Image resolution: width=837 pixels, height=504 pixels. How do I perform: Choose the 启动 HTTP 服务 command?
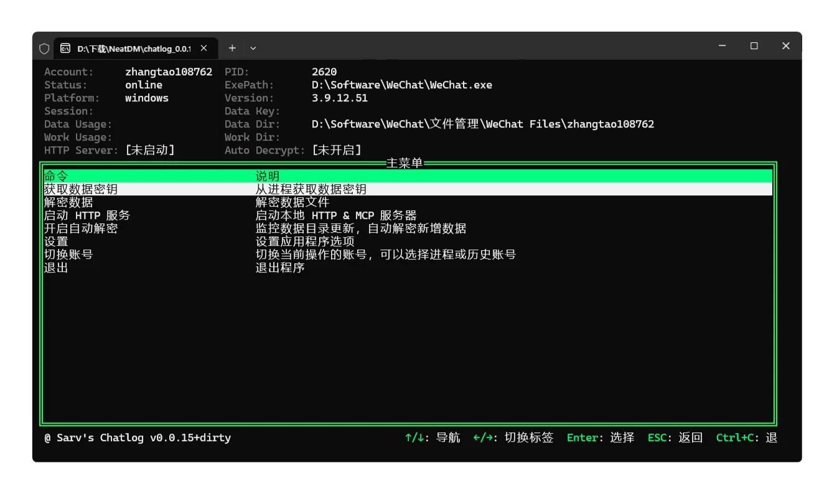87,215
